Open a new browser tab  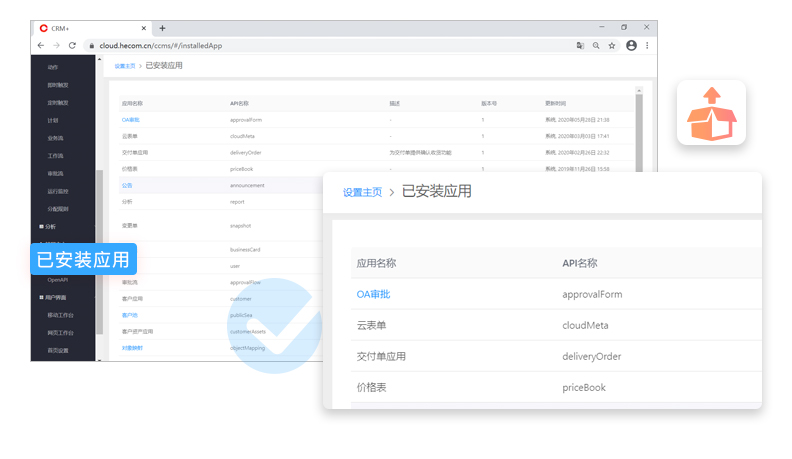tap(163, 28)
